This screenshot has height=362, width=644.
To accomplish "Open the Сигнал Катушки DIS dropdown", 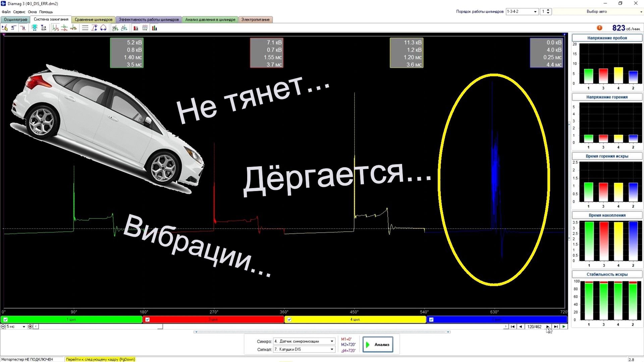I will click(x=304, y=349).
